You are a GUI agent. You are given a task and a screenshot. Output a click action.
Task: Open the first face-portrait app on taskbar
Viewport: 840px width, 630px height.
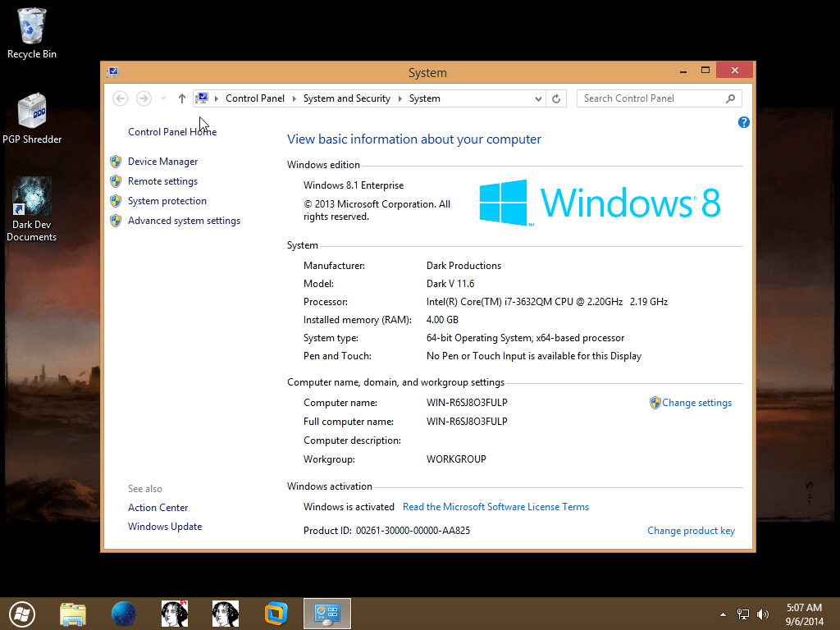coord(175,614)
